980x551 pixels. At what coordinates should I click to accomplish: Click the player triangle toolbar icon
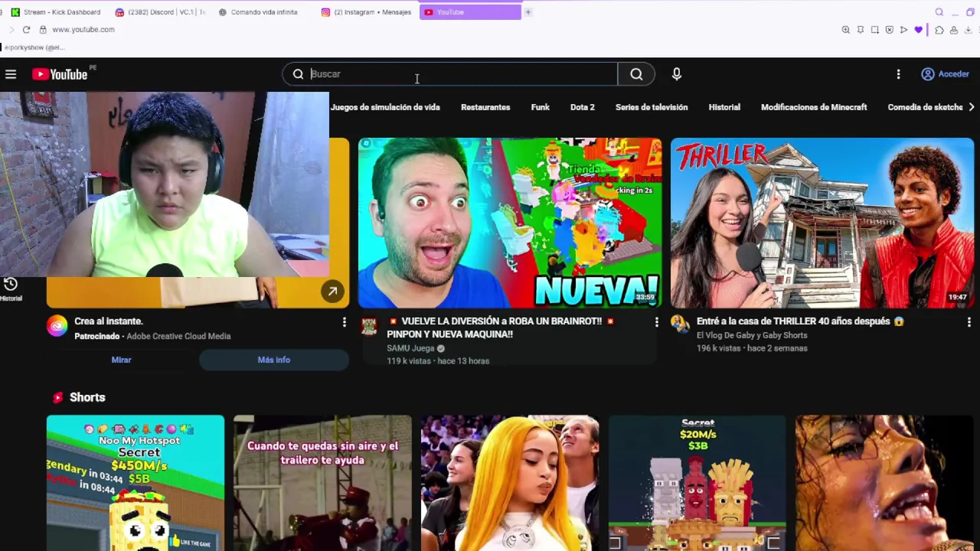903,30
